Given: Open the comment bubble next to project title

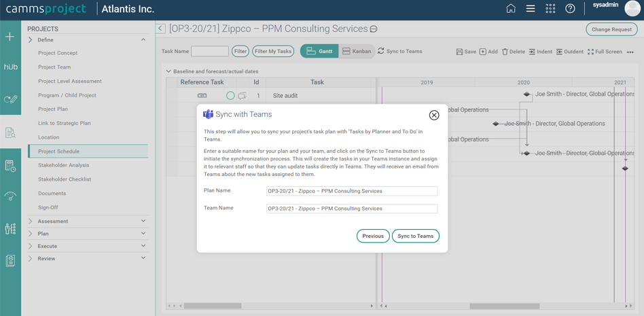Looking at the screenshot, I should point(374,29).
